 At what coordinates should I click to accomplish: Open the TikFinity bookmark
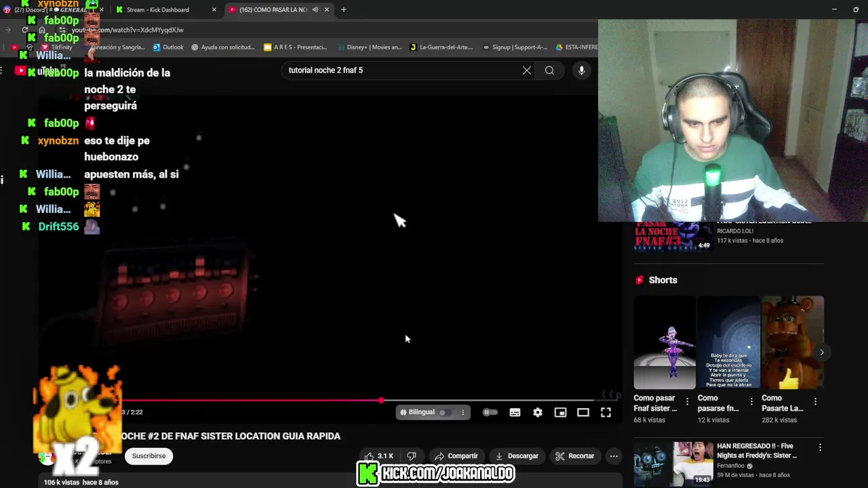point(56,47)
